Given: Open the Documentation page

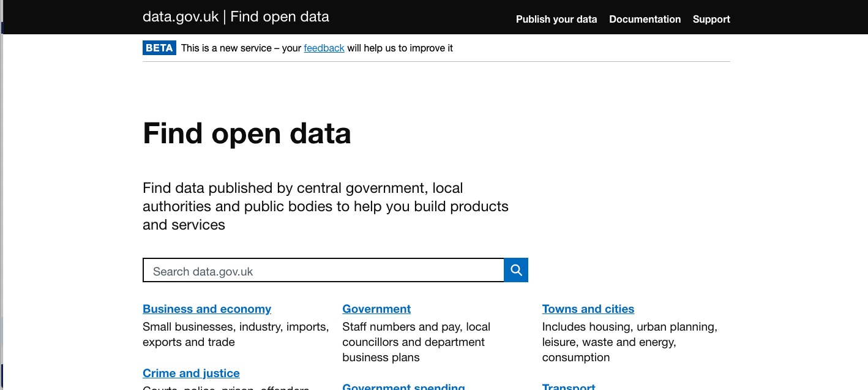Looking at the screenshot, I should pos(645,19).
